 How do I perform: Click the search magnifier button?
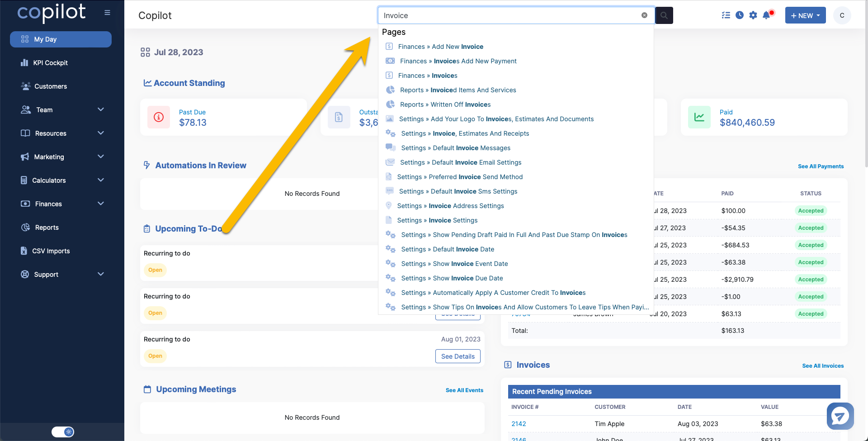click(664, 15)
